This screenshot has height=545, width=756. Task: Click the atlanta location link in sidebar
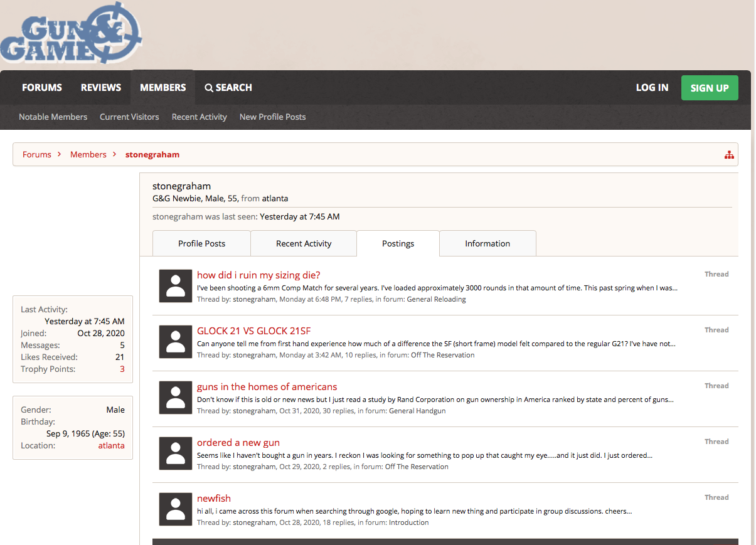click(x=111, y=446)
